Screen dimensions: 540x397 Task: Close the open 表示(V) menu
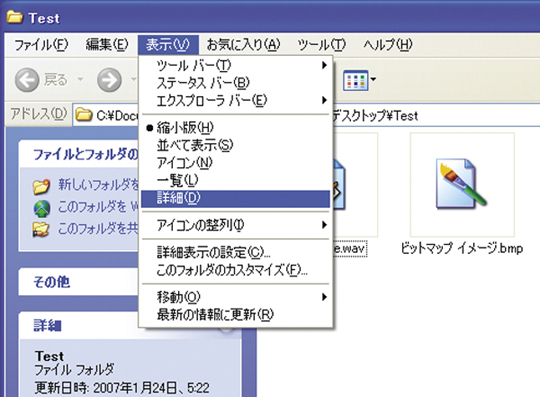(168, 45)
